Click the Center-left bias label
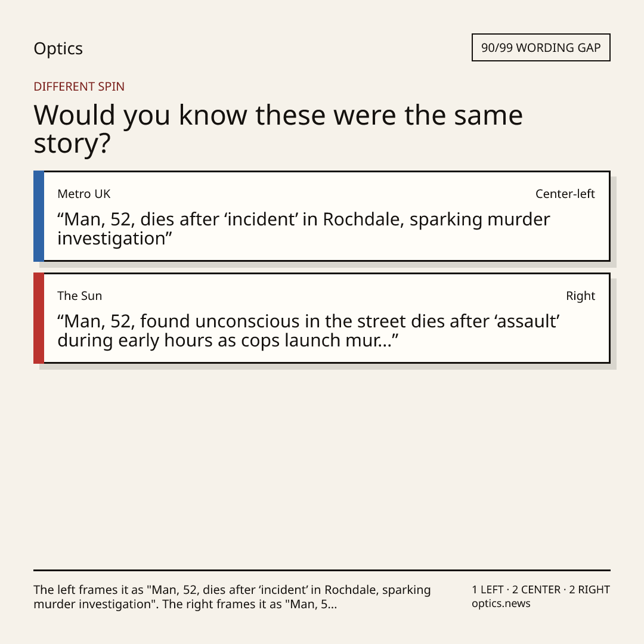The height and width of the screenshot is (644, 644). (x=565, y=194)
